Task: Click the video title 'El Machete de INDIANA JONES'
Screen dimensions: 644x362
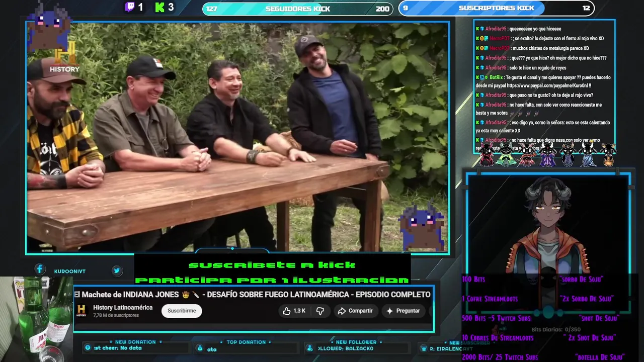Action: pyautogui.click(x=252, y=294)
